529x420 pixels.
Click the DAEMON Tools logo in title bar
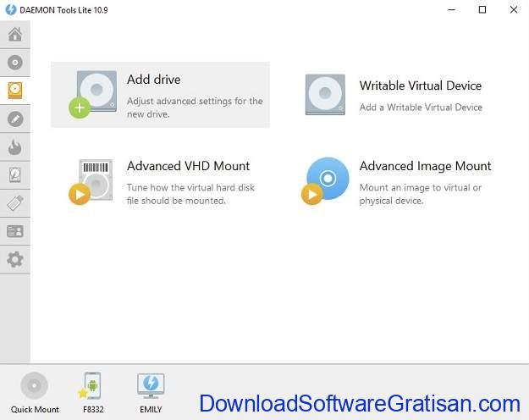[x=10, y=10]
